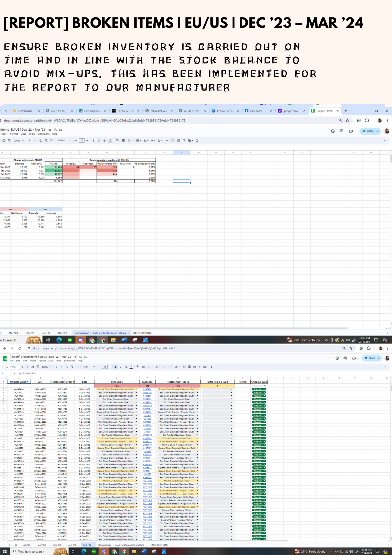Screen dimensions: 392x555
Task: Open Microsoft Word on the upper taskbar
Action: (x=124, y=340)
